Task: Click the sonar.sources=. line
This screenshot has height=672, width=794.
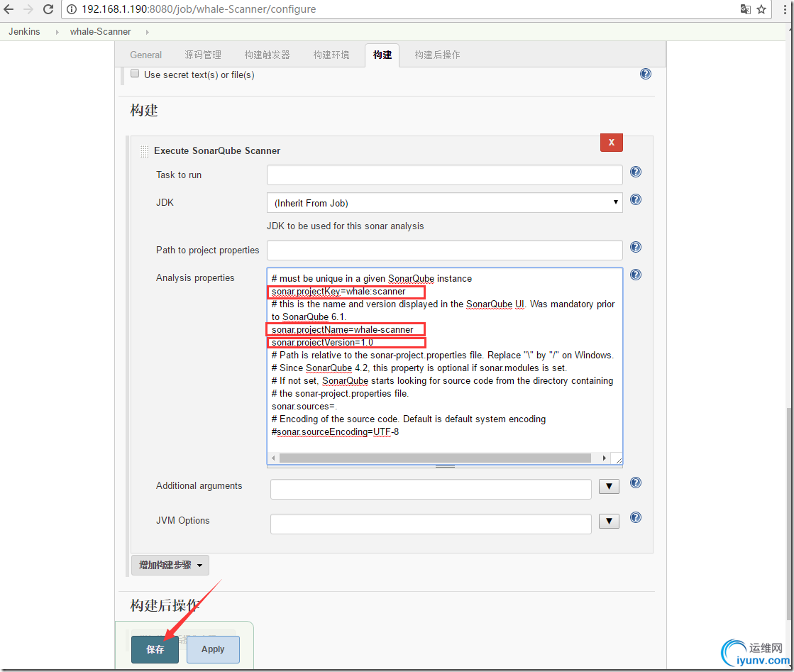Action: click(304, 406)
